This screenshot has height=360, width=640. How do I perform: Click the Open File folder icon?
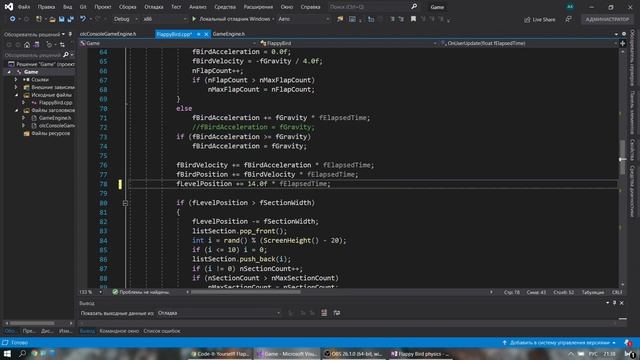52,19
